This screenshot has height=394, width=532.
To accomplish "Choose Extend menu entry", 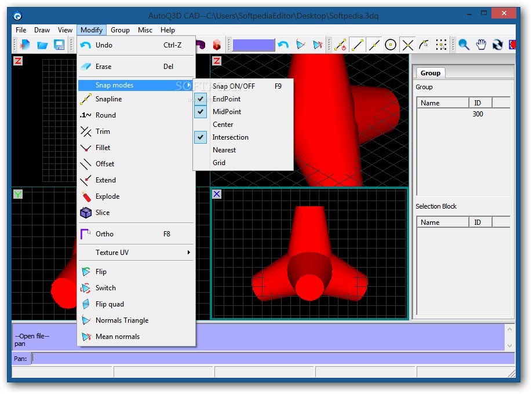I will 136,180.
